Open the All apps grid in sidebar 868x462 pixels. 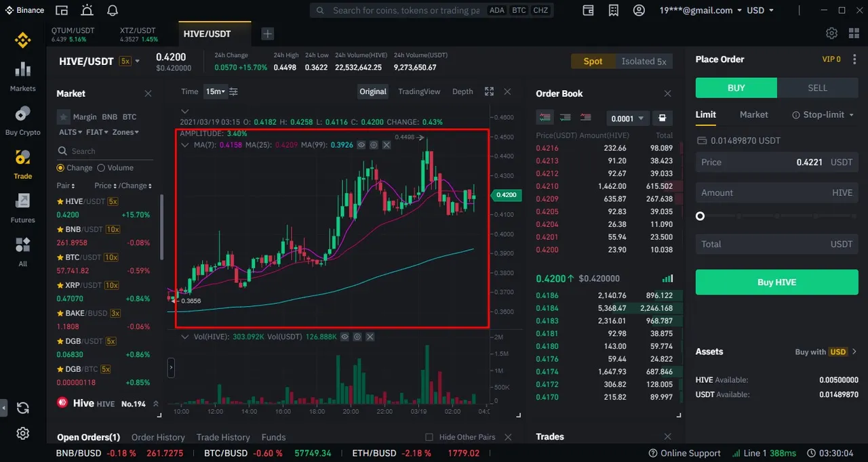[x=22, y=251]
